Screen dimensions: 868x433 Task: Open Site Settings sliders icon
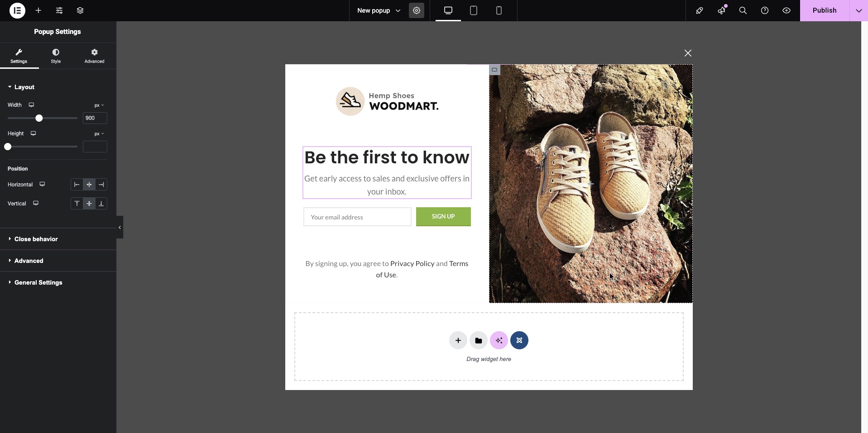[x=59, y=10]
